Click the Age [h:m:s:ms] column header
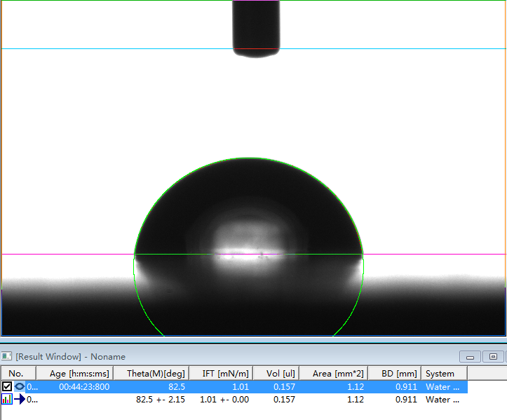This screenshot has width=507, height=420. pyautogui.click(x=79, y=374)
